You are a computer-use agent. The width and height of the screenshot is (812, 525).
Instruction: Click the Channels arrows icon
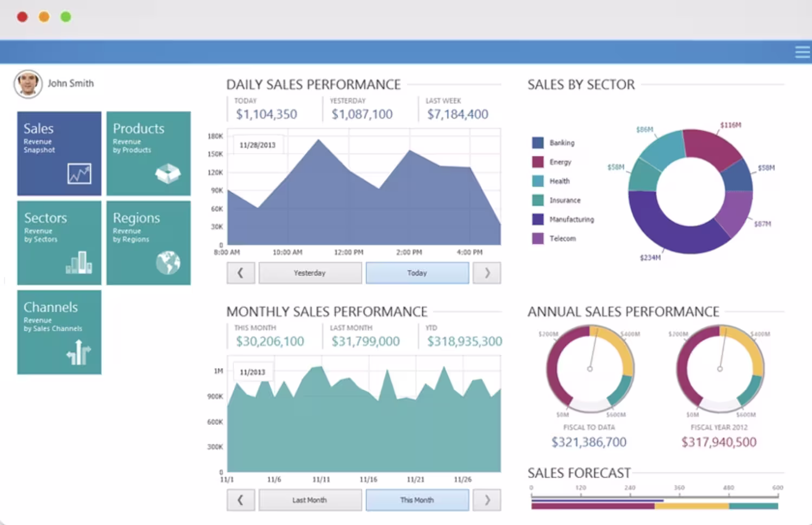coord(78,352)
